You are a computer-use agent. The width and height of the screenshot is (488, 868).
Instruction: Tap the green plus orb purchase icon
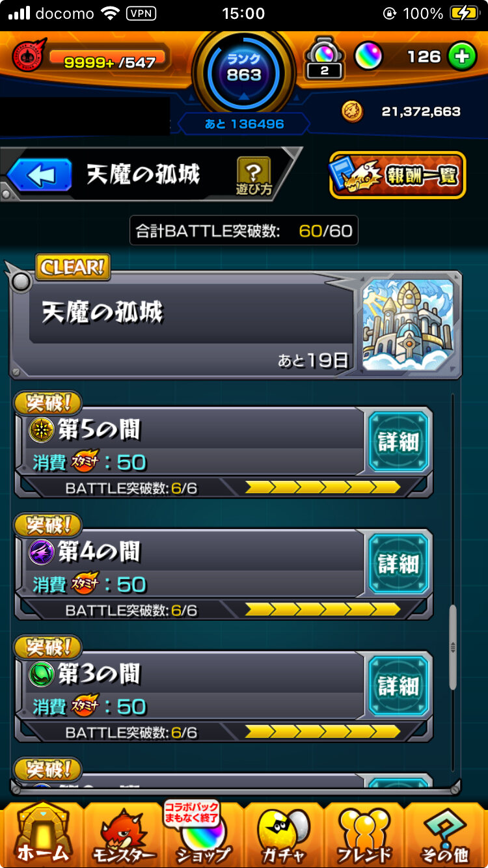pos(461,57)
